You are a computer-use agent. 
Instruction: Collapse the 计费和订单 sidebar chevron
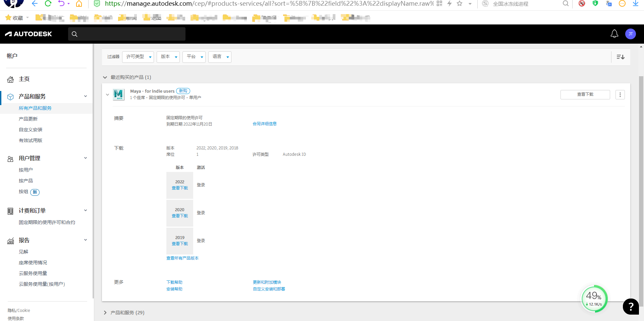[x=86, y=211]
